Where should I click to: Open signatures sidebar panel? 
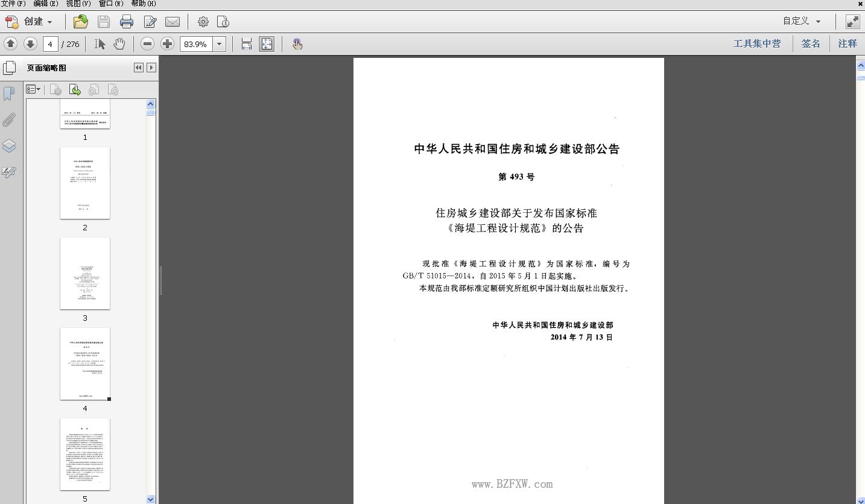tap(9, 172)
